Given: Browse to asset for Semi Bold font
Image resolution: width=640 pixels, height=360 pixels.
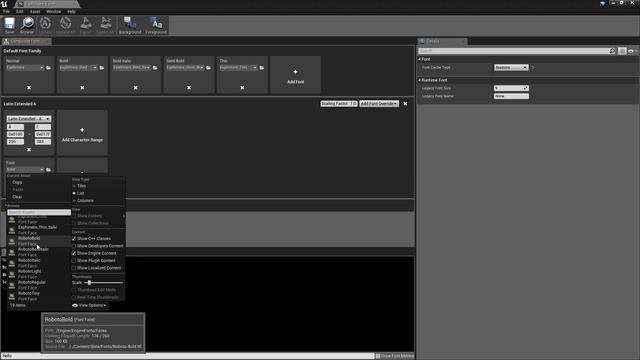Looking at the screenshot, I should (209, 68).
